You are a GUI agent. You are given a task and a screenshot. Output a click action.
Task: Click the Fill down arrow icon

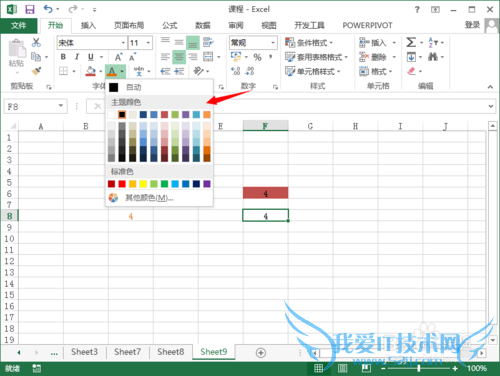411,57
